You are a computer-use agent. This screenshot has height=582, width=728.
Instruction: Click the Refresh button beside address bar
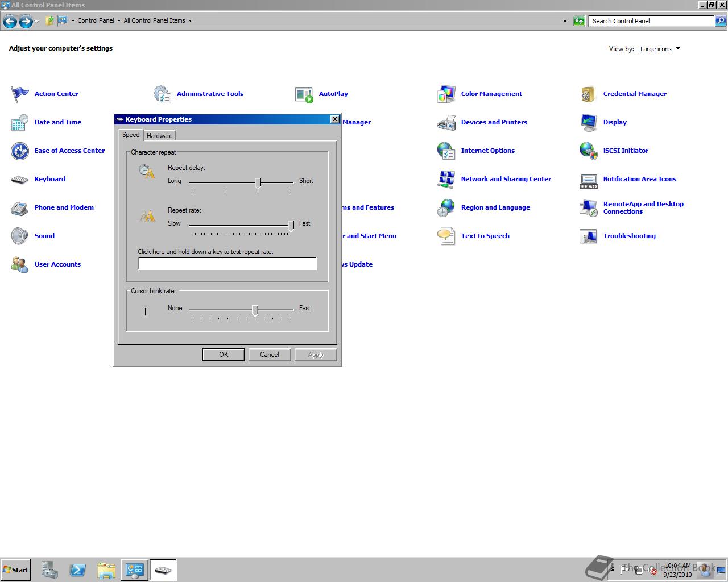(579, 21)
